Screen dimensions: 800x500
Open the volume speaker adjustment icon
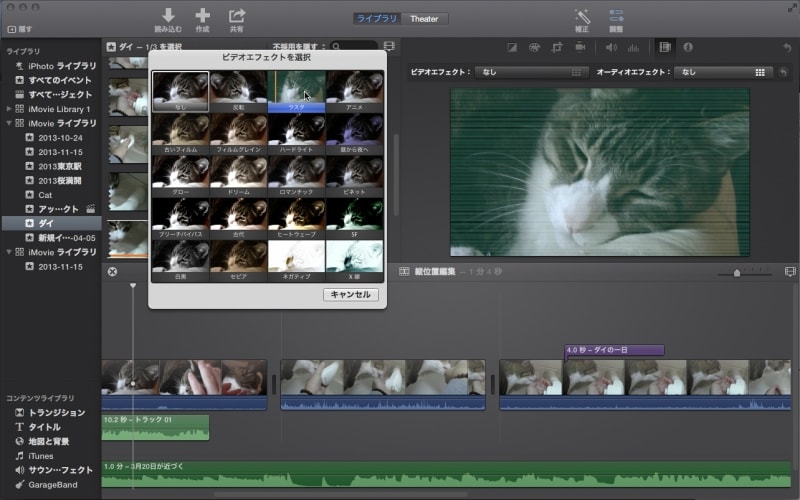(x=610, y=47)
